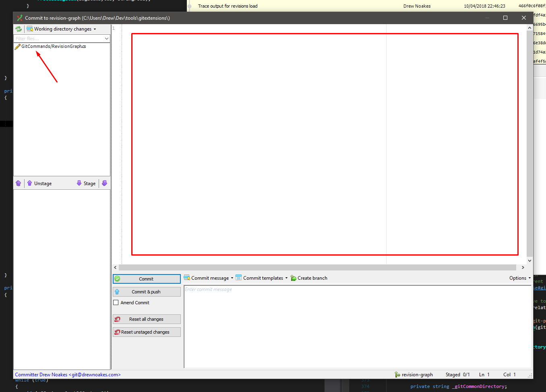
Task: Click the Reset all changes button
Action: 147,319
